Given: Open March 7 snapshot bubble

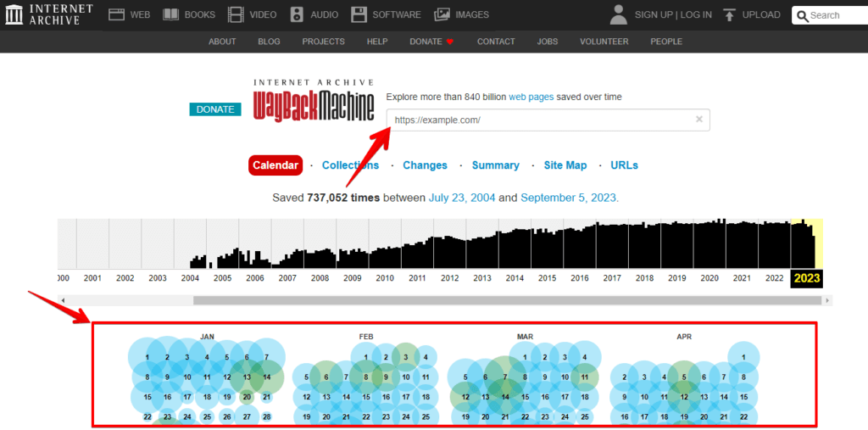Looking at the screenshot, I should click(505, 377).
